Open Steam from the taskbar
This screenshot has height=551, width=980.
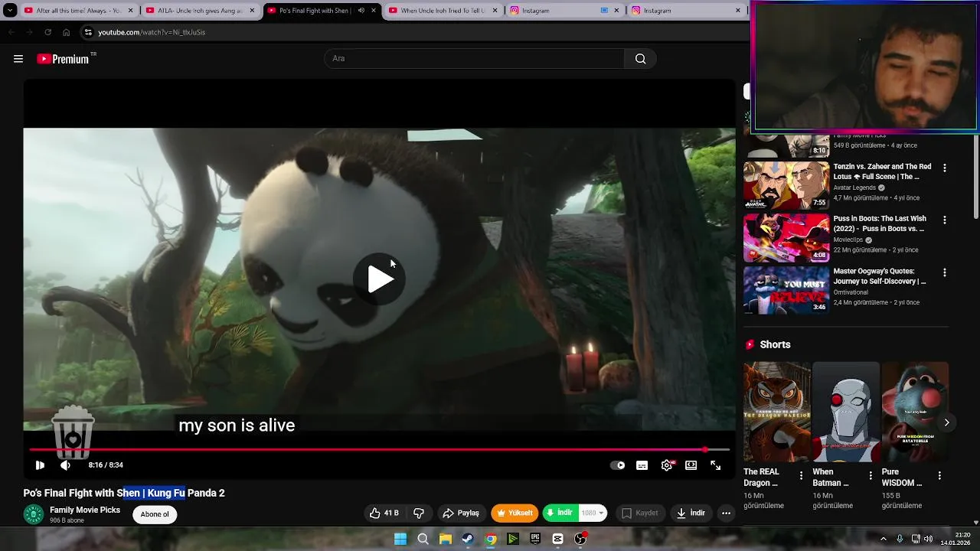(468, 539)
